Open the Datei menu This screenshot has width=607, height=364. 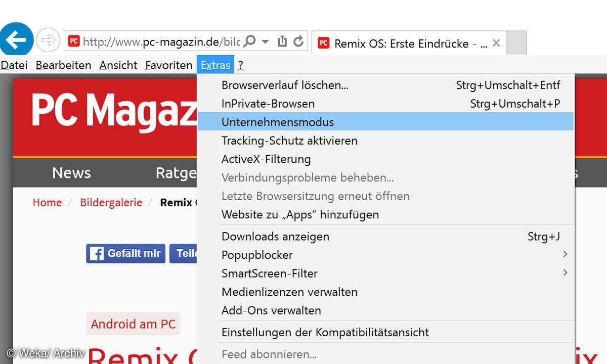point(14,65)
